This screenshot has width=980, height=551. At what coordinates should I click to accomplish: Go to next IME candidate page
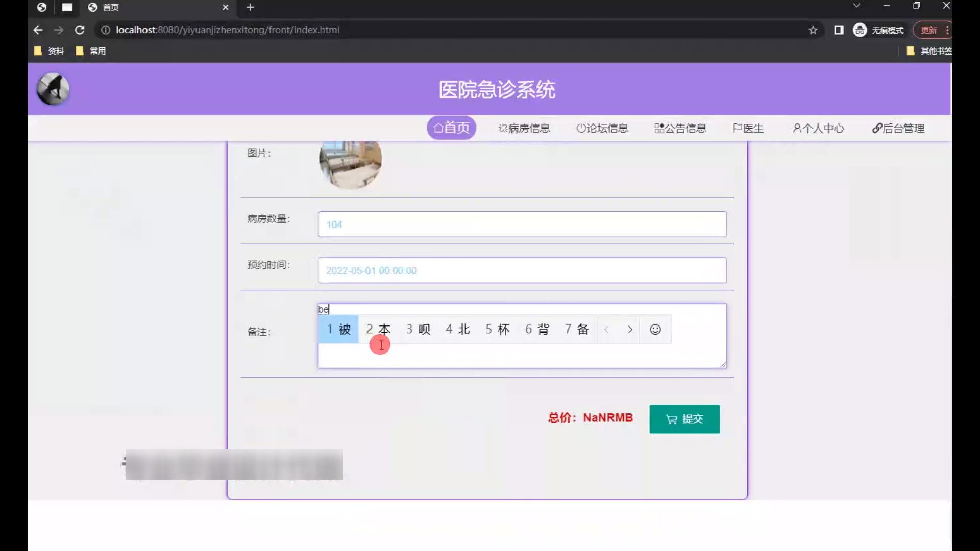click(630, 330)
